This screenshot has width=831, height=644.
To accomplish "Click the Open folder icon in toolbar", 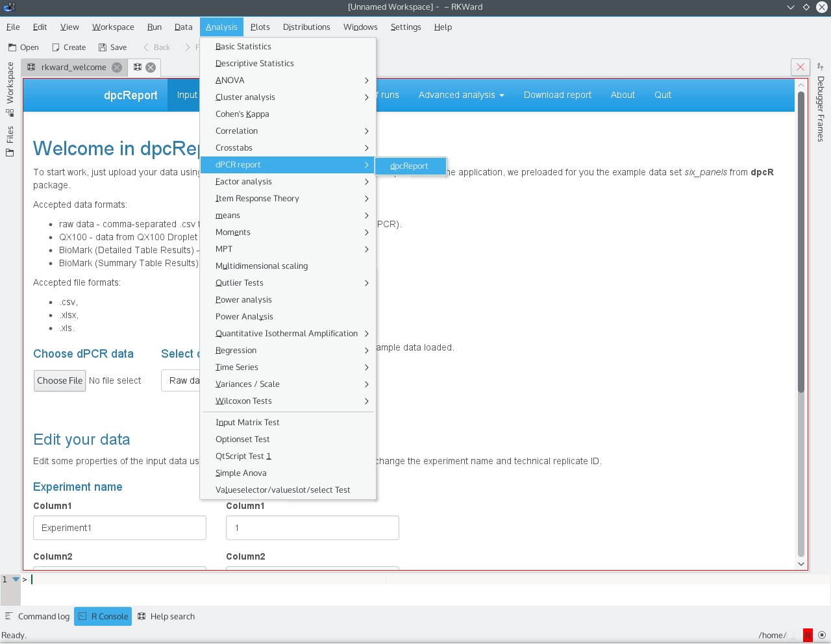I will (12, 47).
